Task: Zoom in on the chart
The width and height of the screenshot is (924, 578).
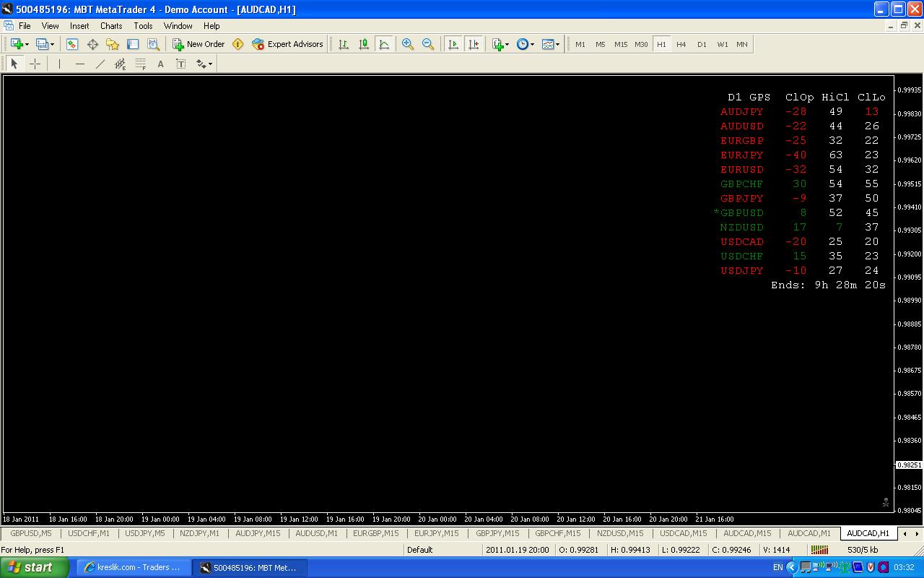Action: [x=408, y=44]
